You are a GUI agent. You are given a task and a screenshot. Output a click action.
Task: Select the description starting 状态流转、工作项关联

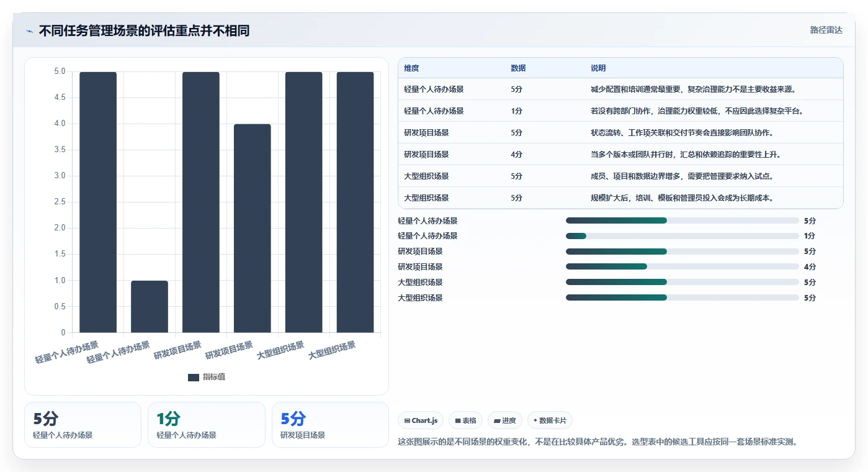tap(682, 133)
